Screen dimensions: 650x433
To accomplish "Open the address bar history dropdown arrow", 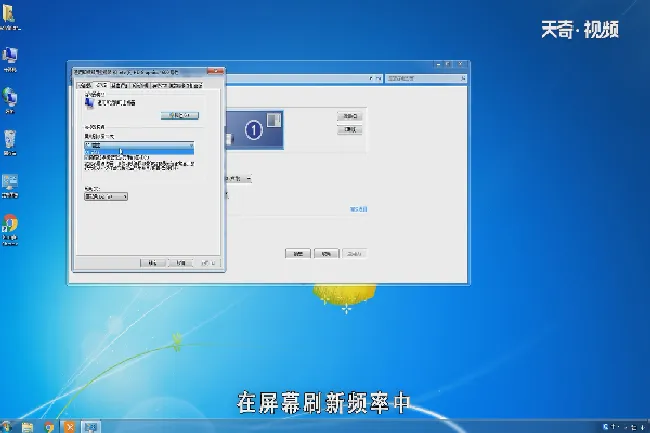I will tap(371, 78).
